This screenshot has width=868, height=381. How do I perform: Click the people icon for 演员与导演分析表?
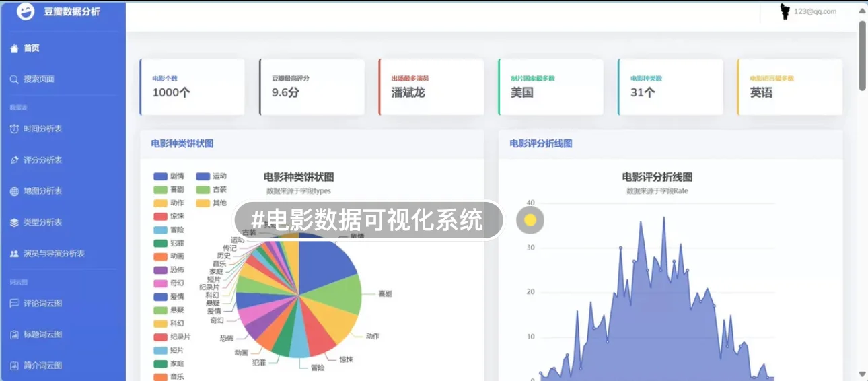(x=14, y=254)
